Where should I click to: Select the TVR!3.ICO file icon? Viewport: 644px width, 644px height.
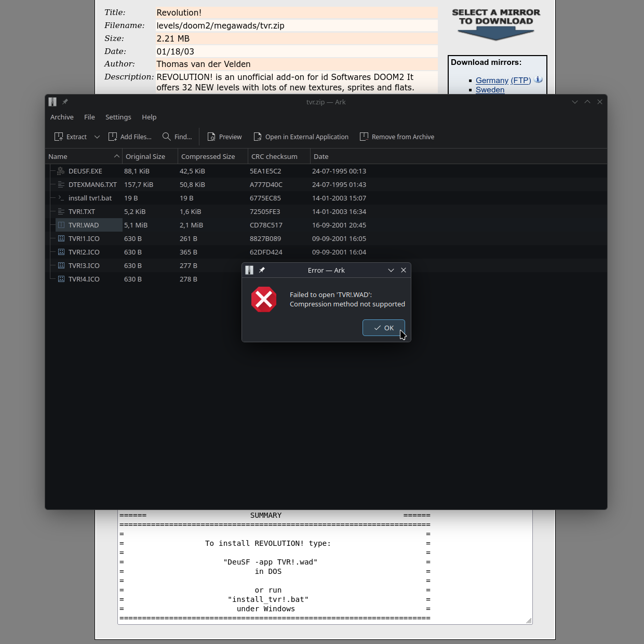point(61,265)
